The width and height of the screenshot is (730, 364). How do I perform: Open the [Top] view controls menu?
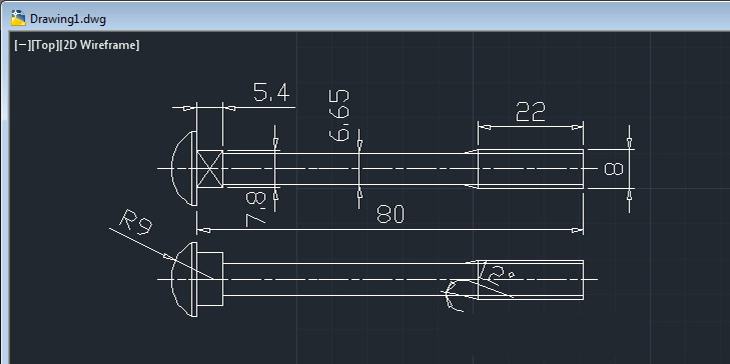click(45, 45)
